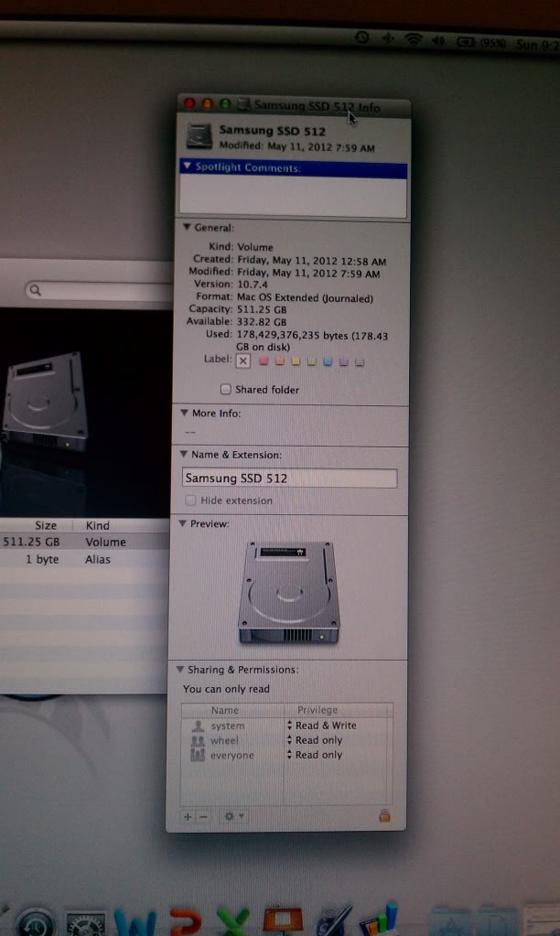Sort Finder list by Size column

46,525
